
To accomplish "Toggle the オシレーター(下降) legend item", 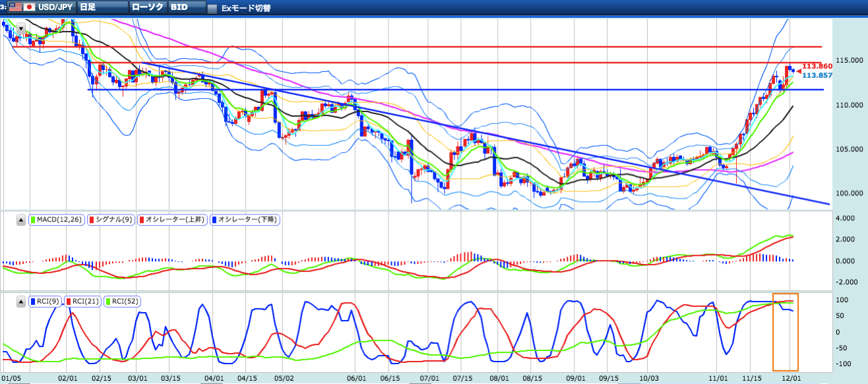I will click(x=245, y=220).
